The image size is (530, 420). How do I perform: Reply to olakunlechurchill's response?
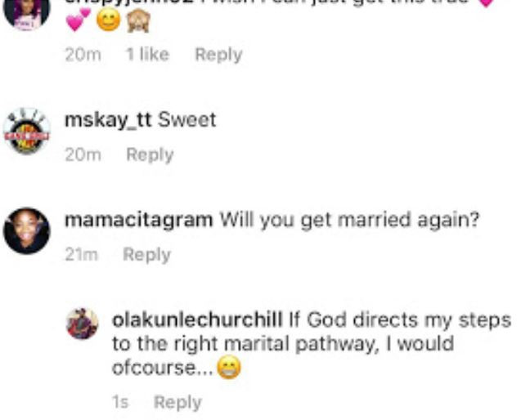point(177,402)
